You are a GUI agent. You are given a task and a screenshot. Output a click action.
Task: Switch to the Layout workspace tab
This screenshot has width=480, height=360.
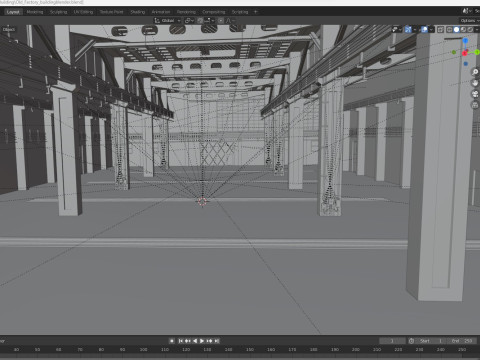tap(13, 12)
